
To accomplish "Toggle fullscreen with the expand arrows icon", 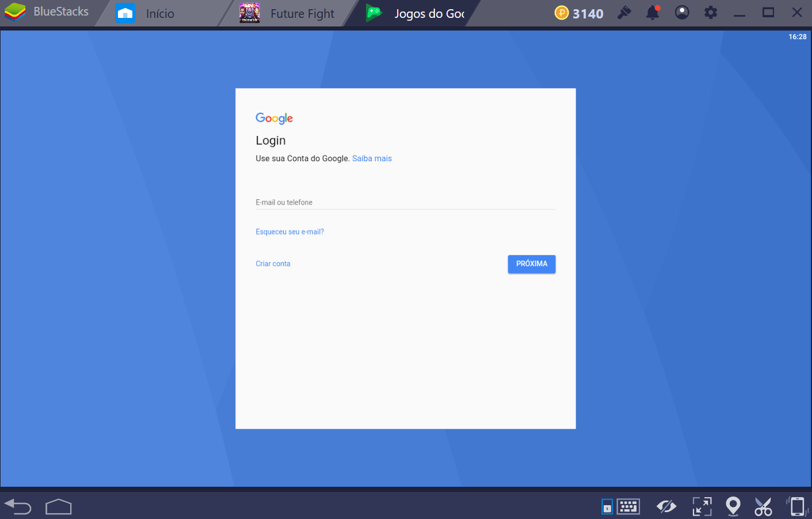I will pos(702,506).
